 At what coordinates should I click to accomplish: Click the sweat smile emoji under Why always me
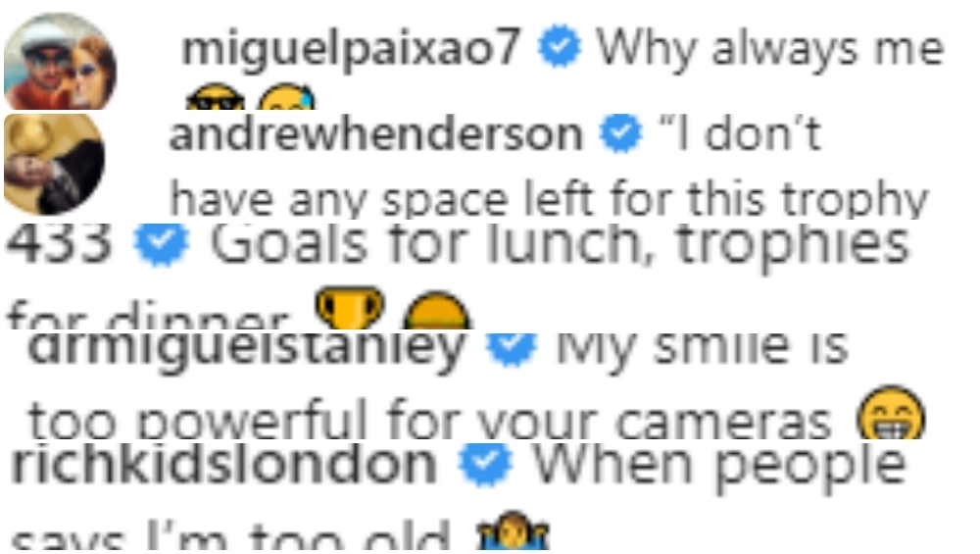[x=287, y=97]
